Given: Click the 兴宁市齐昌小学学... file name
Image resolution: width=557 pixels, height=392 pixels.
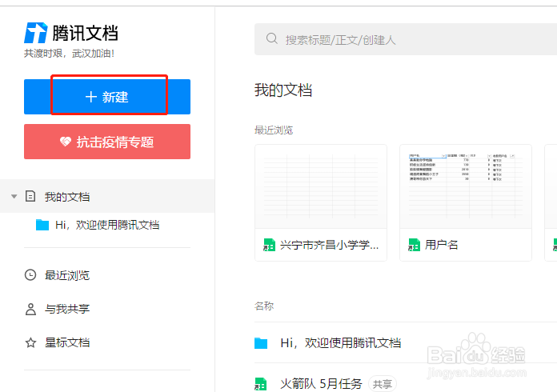Looking at the screenshot, I should point(329,245).
